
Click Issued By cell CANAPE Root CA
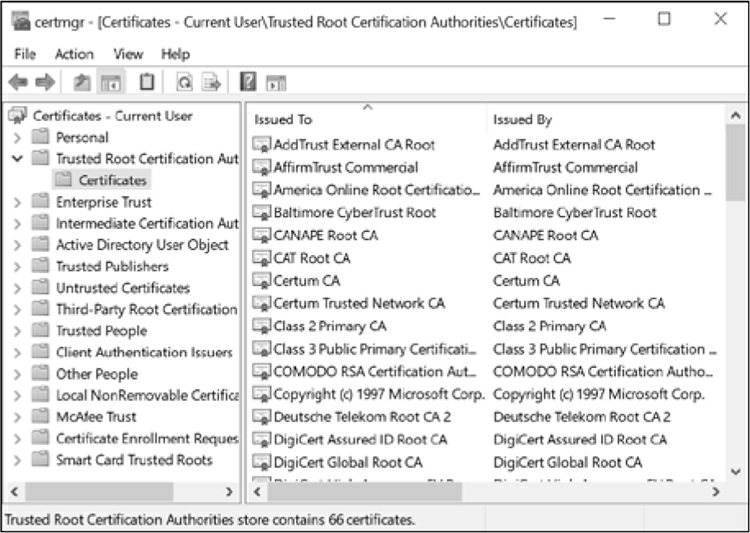(x=546, y=235)
